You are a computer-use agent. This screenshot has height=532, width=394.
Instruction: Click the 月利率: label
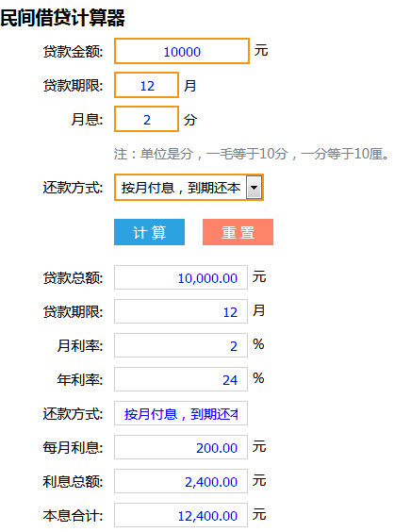point(80,345)
